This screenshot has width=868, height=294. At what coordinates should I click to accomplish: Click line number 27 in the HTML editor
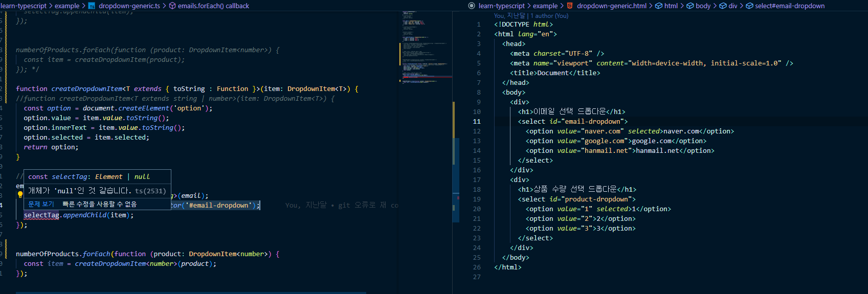tap(477, 277)
